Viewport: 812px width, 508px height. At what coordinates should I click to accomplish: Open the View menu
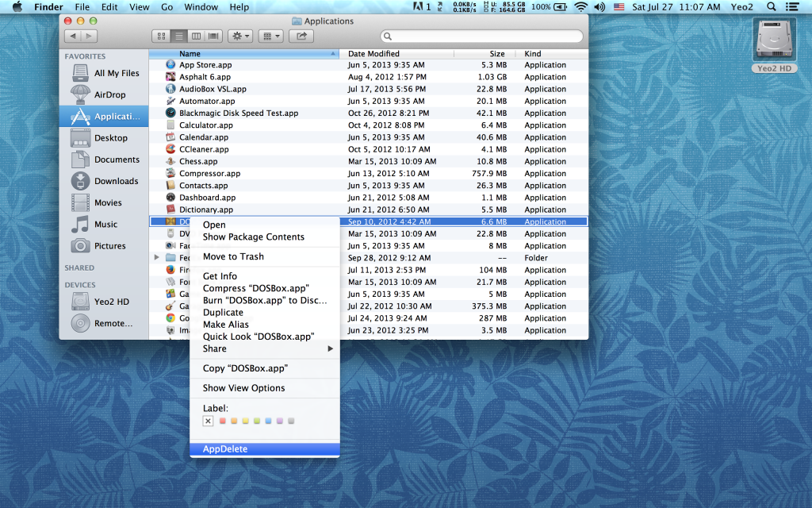pos(140,6)
